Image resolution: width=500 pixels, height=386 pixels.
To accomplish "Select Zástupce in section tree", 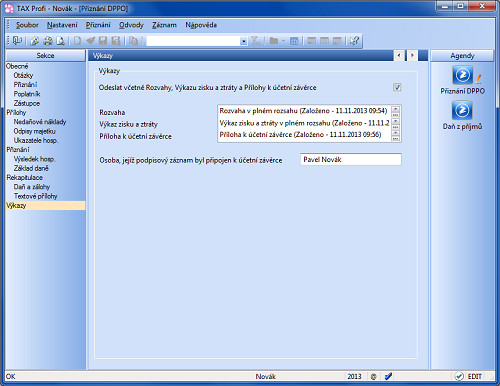I will (27, 103).
